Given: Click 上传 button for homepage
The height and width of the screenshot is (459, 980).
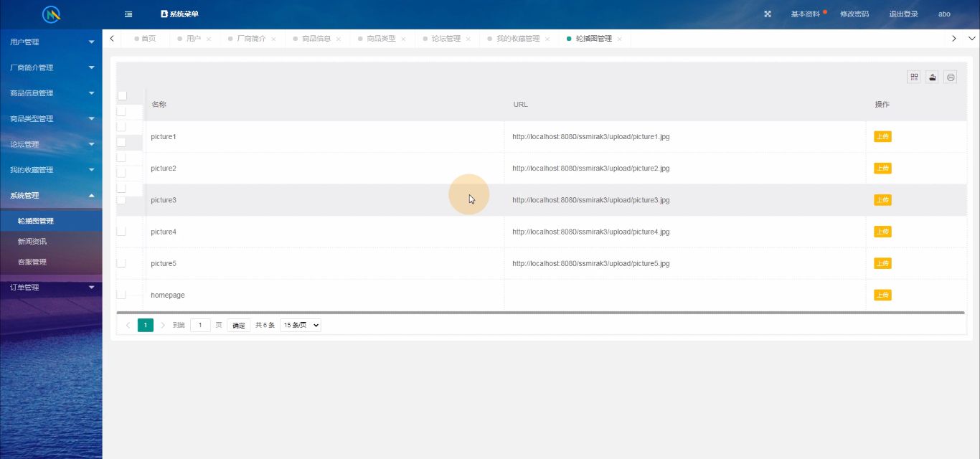Looking at the screenshot, I should 882,295.
